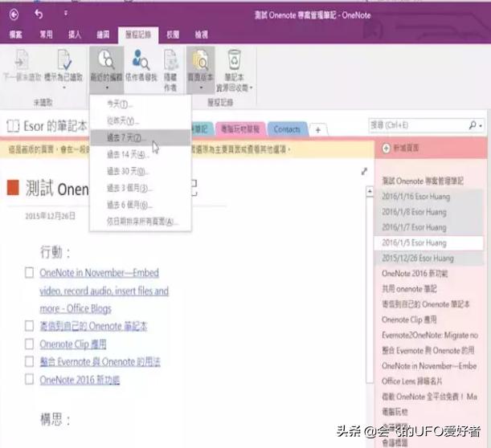Click the 頁面版本 (page versions) icon
Image resolution: width=491 pixels, height=448 pixels.
coord(200,59)
